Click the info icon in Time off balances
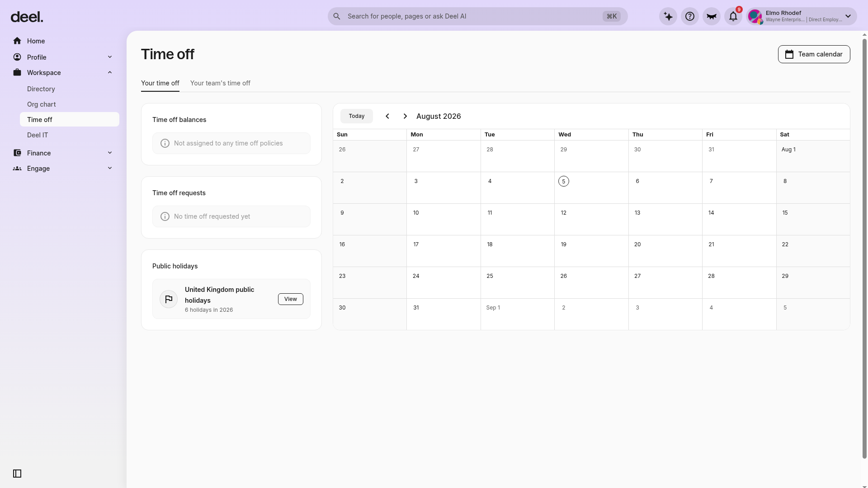Image resolution: width=868 pixels, height=488 pixels. [x=165, y=143]
